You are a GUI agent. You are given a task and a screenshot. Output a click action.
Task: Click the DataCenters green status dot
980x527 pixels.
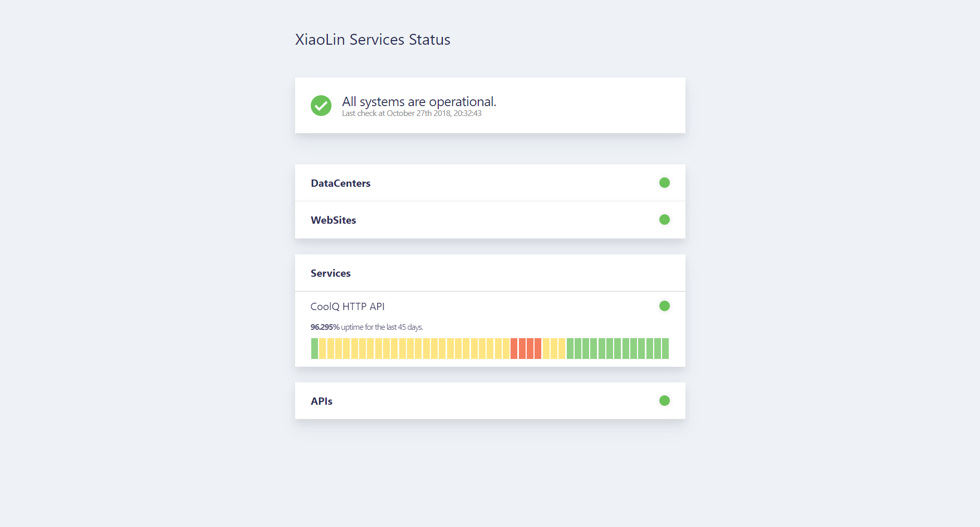pyautogui.click(x=664, y=183)
